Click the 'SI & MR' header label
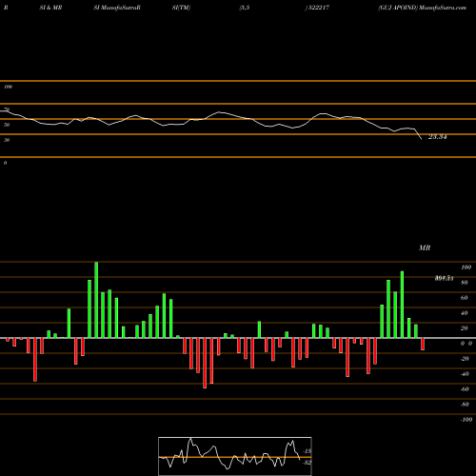Viewport: 476px width, 476px height. point(50,8)
